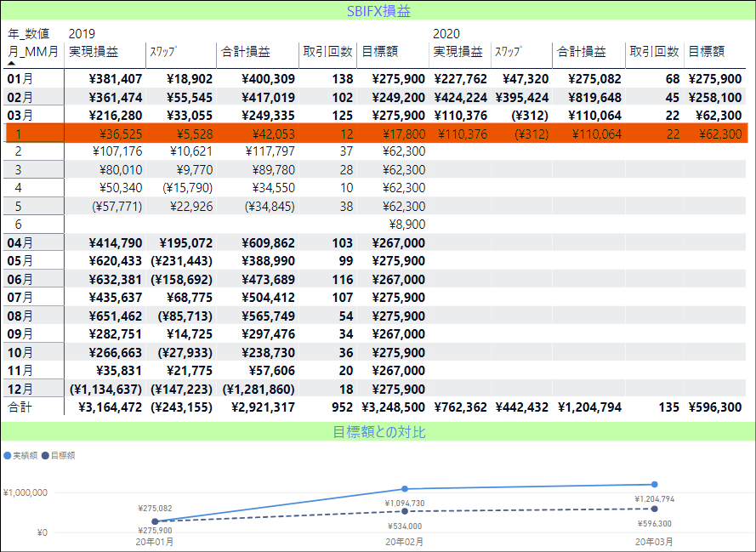
Task: Click the ¥609,862 cell in 04月
Action: click(x=268, y=243)
